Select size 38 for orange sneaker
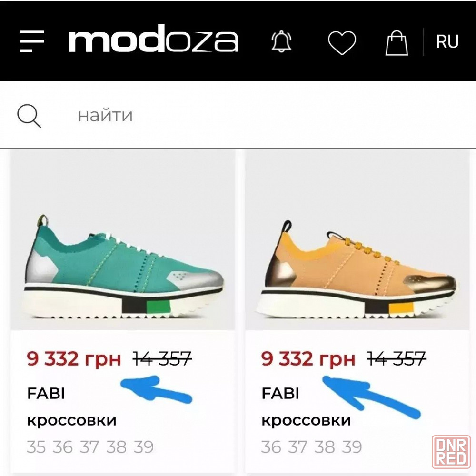The image size is (476, 476). click(325, 447)
